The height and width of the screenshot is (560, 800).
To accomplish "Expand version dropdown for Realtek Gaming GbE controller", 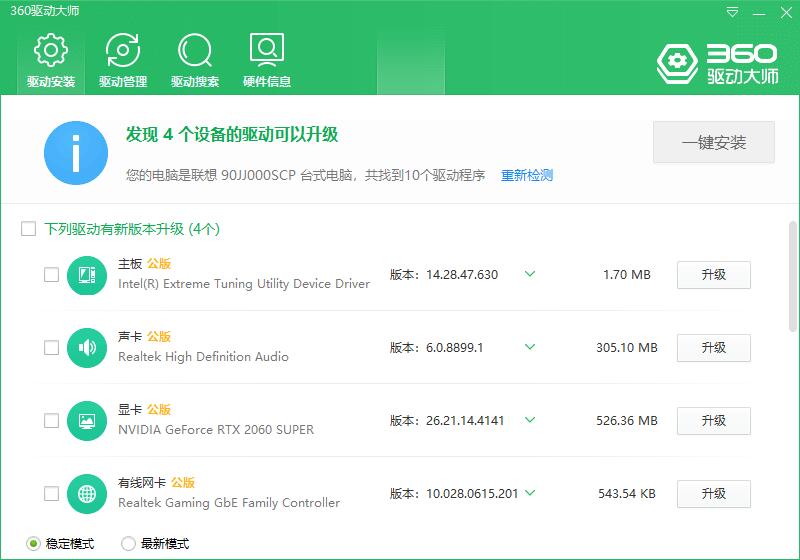I will [x=530, y=493].
